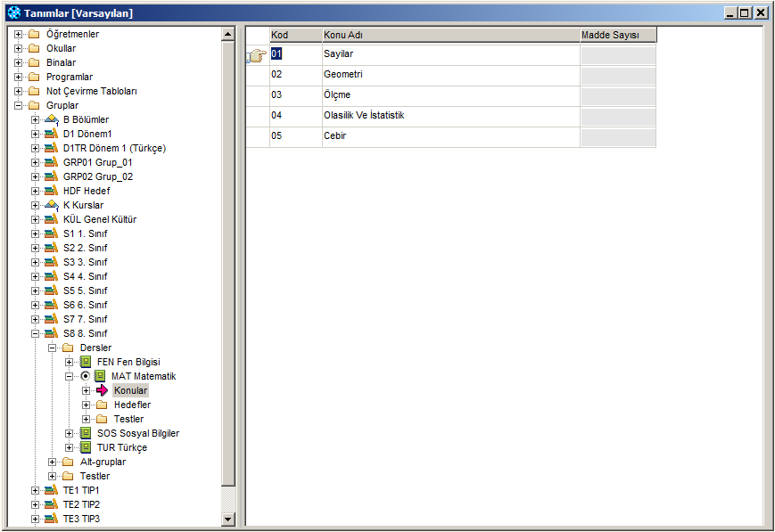Click the S8 8. Sınıf group icon
The height and width of the screenshot is (532, 775).
point(52,333)
